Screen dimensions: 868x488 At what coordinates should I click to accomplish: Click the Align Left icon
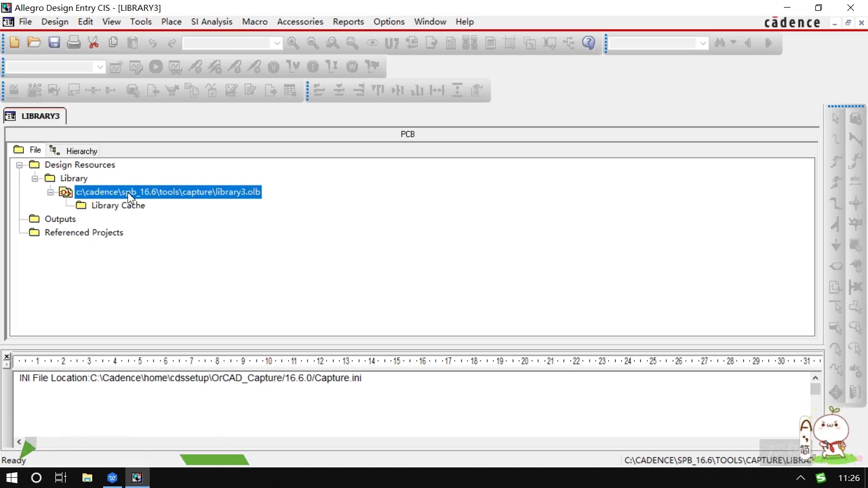pos(320,91)
